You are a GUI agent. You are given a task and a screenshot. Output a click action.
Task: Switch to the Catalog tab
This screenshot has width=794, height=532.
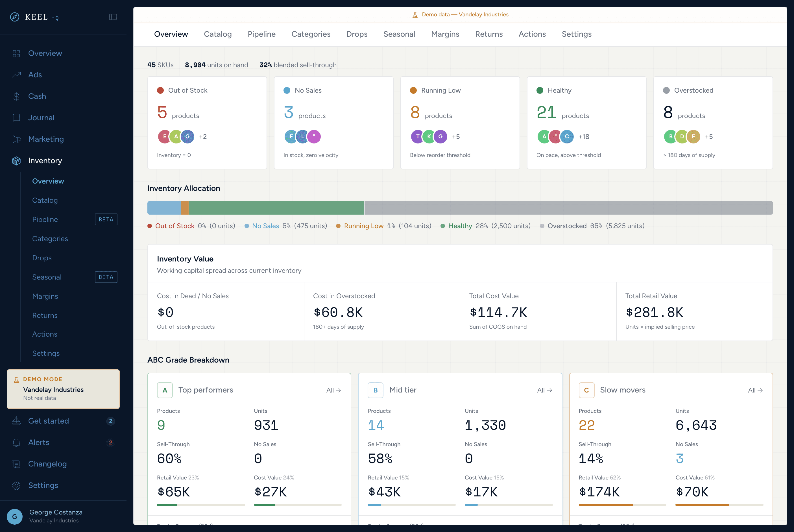coord(218,34)
